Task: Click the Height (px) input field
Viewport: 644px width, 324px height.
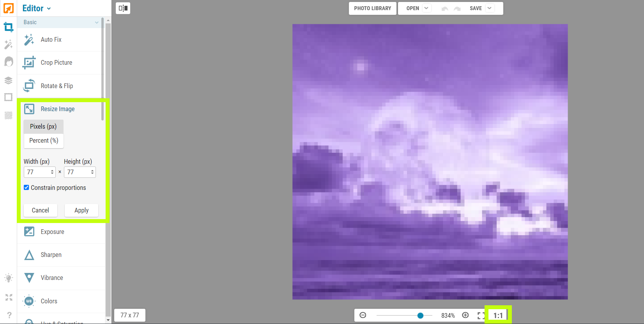Action: [80, 172]
